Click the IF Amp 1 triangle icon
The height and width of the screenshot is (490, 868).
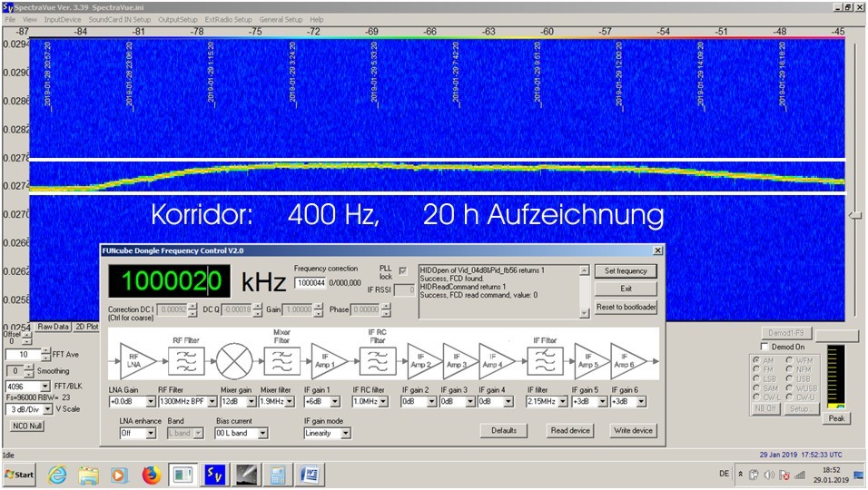click(x=326, y=361)
